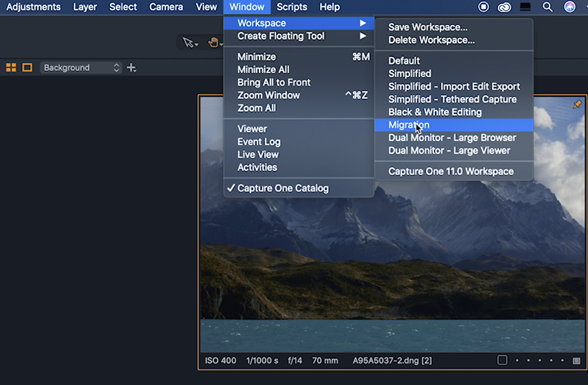Click the f/14 aperture value

coord(295,361)
